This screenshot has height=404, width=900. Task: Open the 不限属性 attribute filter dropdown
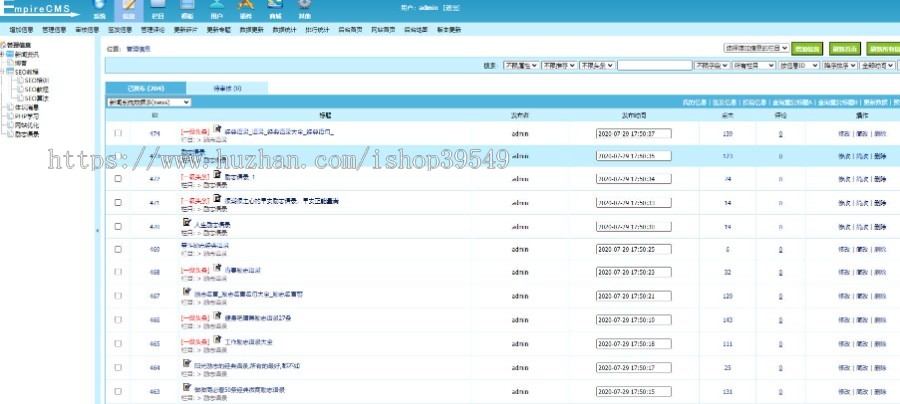[x=521, y=65]
